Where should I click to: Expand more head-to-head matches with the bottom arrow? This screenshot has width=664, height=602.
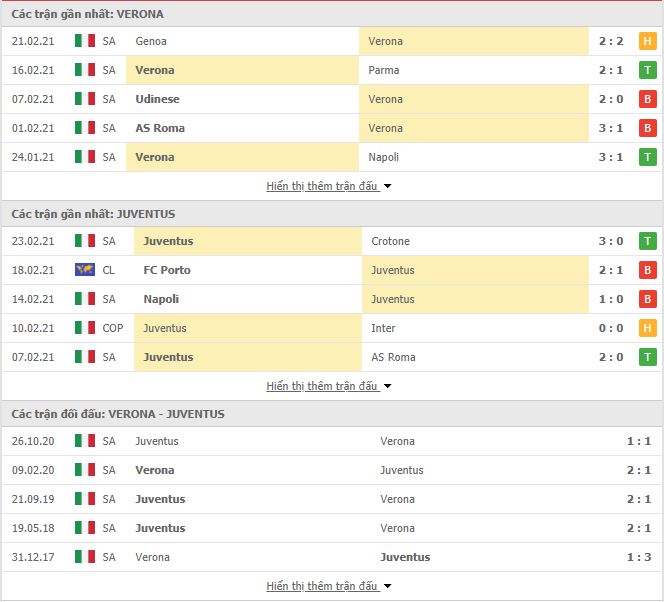click(x=387, y=586)
